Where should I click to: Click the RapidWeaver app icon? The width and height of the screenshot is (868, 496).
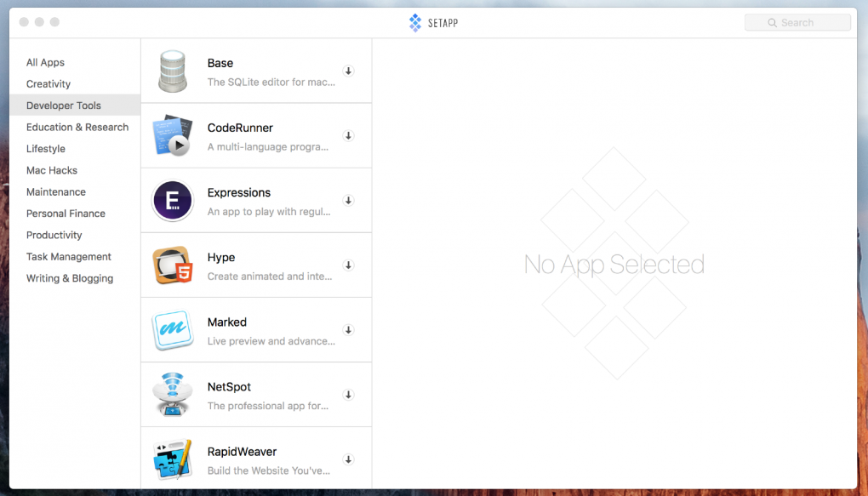click(173, 459)
